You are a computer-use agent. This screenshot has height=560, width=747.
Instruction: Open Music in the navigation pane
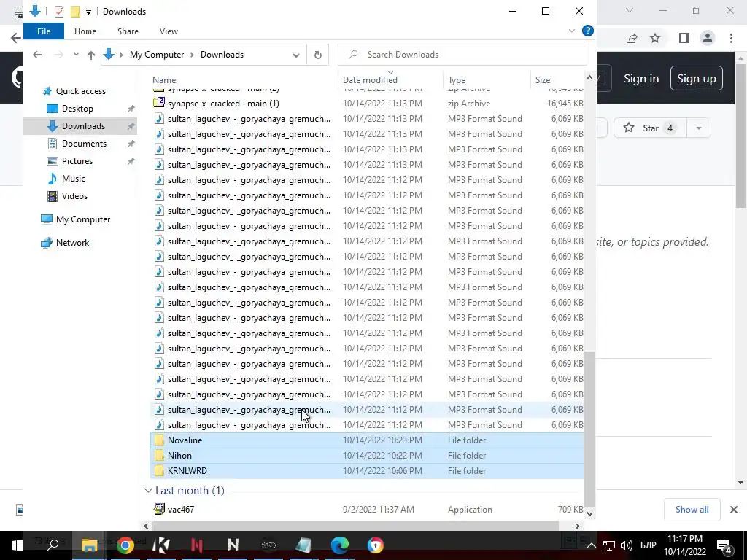74,179
